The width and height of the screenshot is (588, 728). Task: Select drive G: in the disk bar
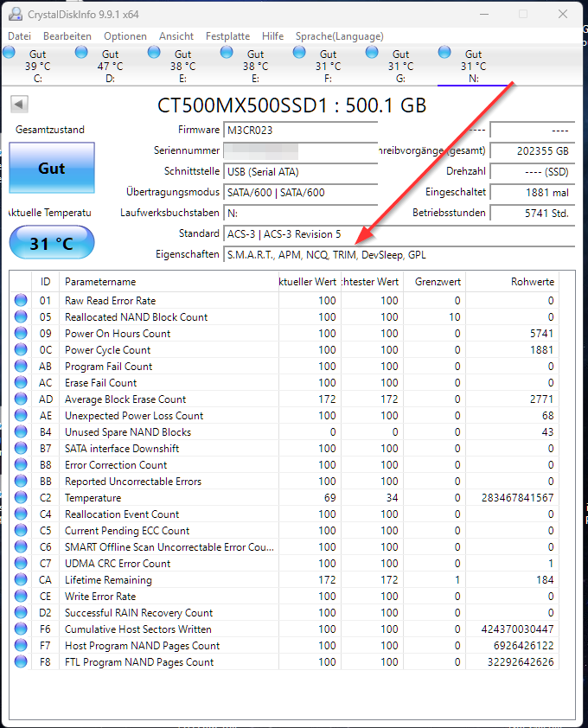tap(401, 66)
